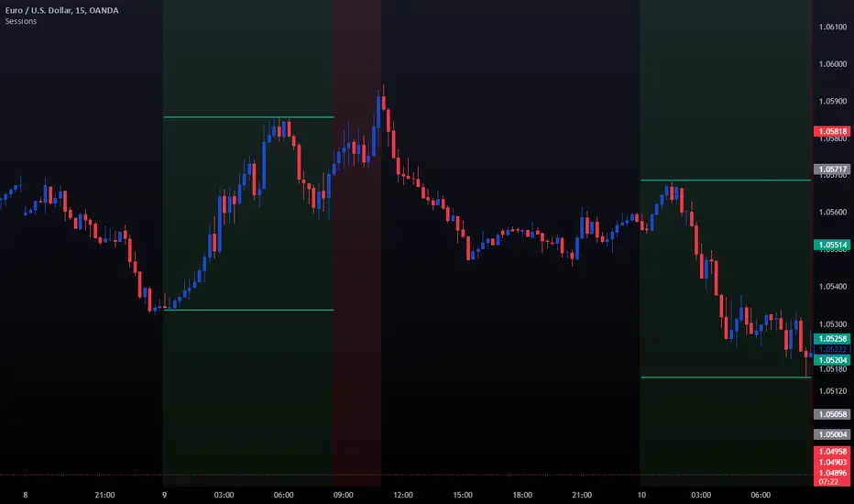Select the gray 1.05058 price tag
The height and width of the screenshot is (504, 854).
[x=832, y=414]
